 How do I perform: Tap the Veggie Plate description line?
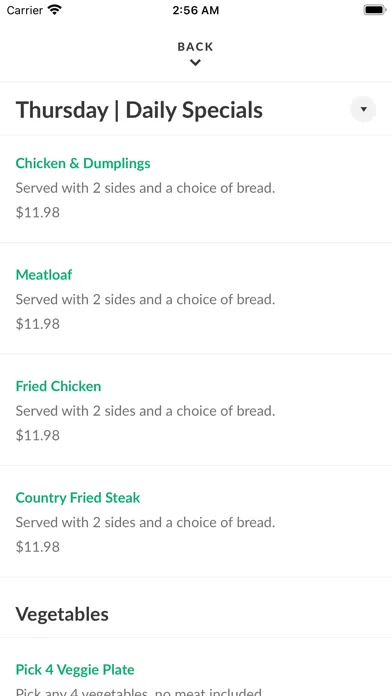(139, 692)
